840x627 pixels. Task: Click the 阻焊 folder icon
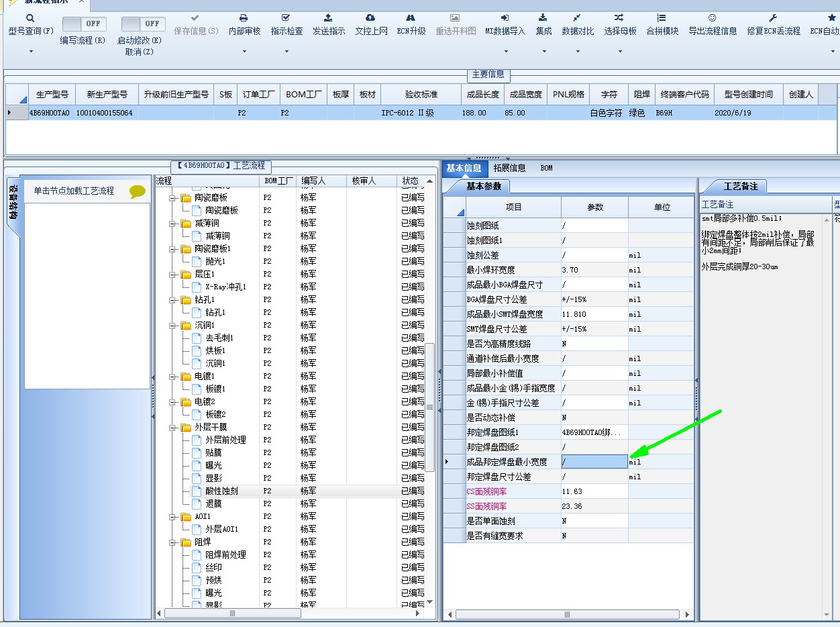coord(186,542)
